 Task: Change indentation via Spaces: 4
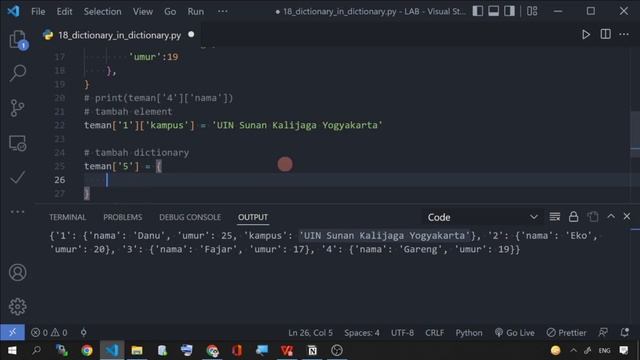pyautogui.click(x=362, y=333)
